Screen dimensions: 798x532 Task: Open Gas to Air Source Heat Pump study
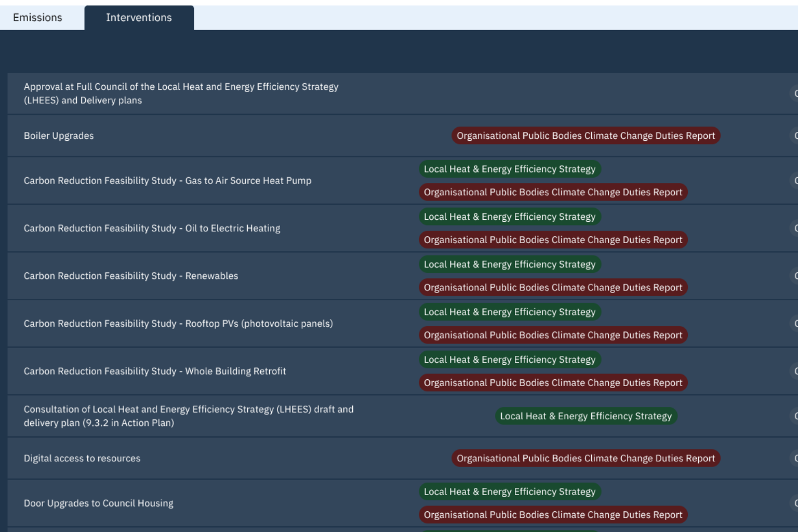[x=167, y=181]
